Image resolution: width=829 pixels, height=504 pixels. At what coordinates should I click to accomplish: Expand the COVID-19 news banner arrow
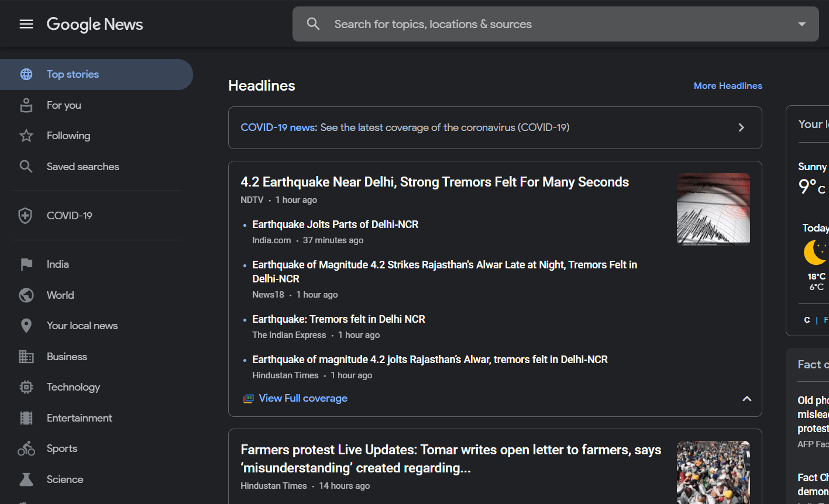(x=741, y=127)
